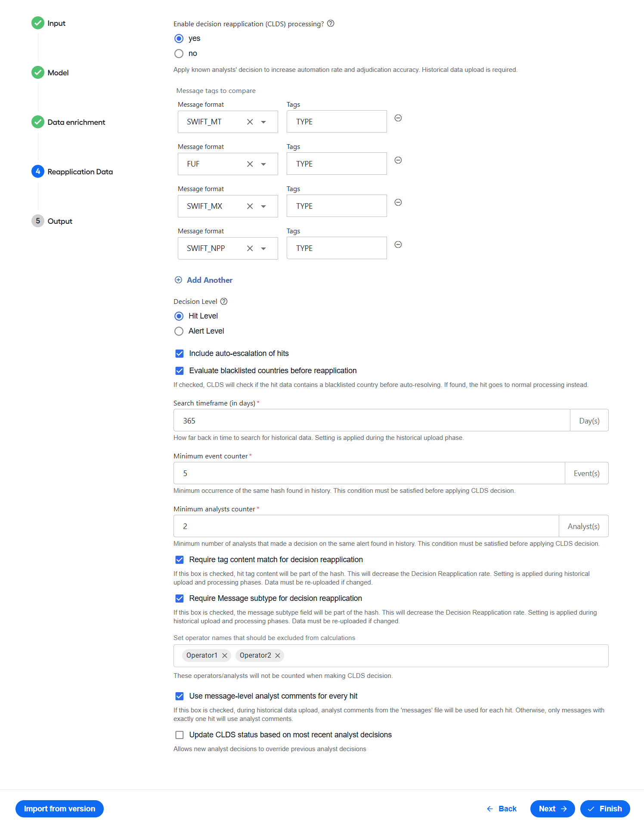644x826 pixels.
Task: Choose 'no' for CLDS processing
Action: 179,53
